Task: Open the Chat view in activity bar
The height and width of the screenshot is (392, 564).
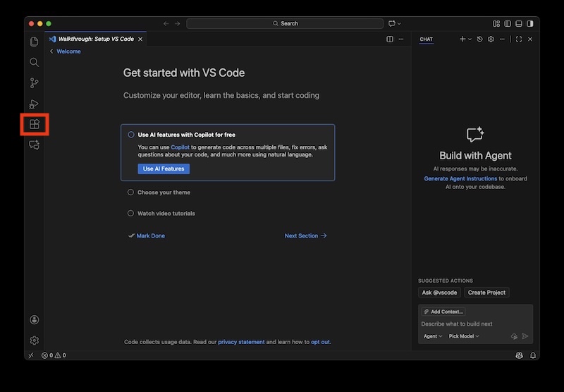Action: pos(34,145)
